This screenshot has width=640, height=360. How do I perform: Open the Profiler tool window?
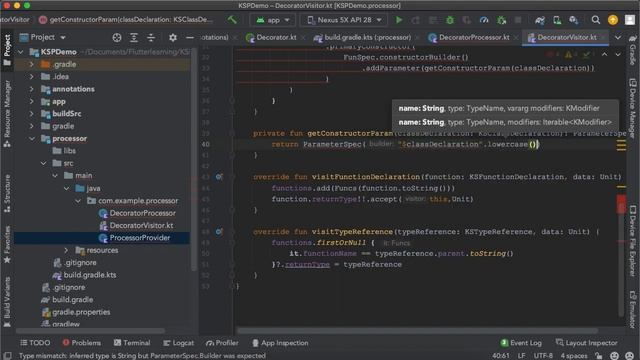tap(222, 343)
